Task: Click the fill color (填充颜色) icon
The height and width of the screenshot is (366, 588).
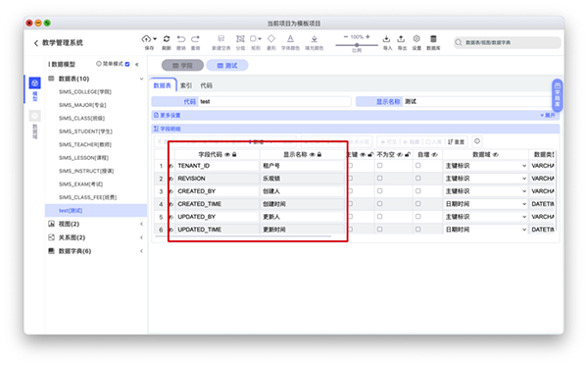Action: 315,38
